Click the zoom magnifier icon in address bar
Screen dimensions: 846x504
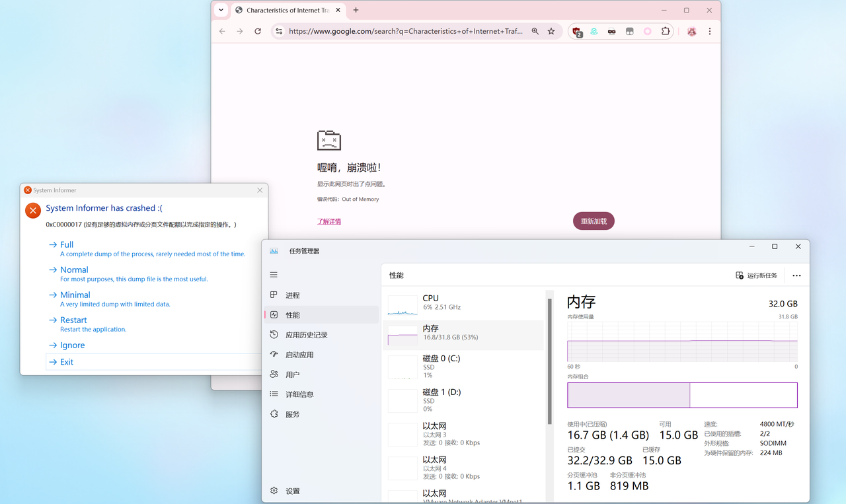point(535,31)
